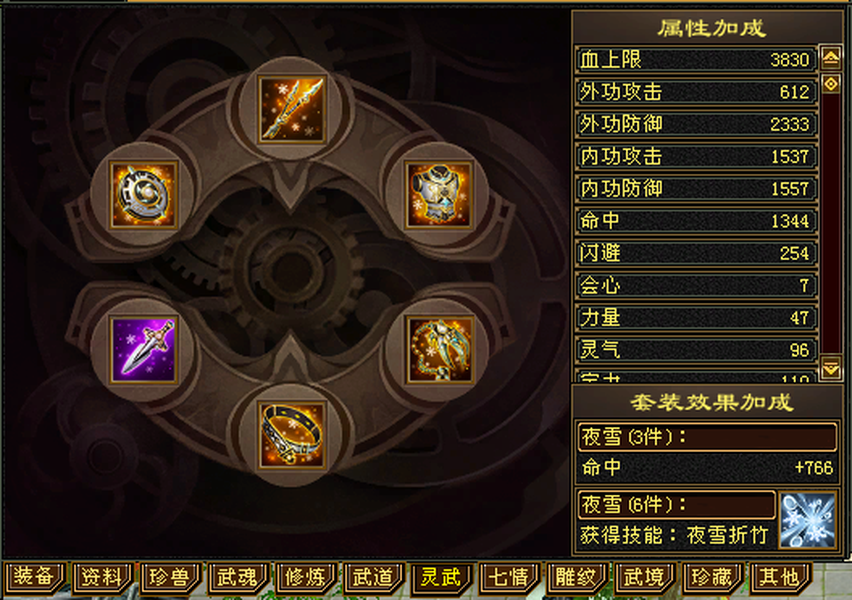This screenshot has height=600, width=852.
Task: Select the silver chest armor slot
Action: (439, 195)
